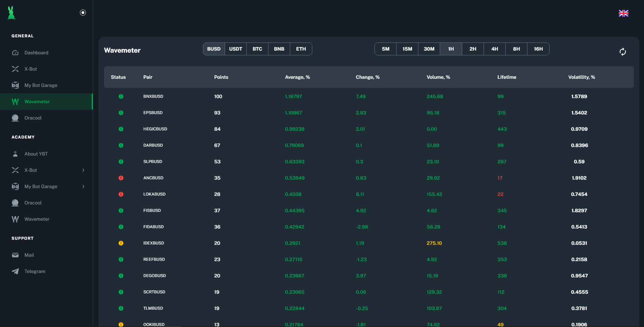Click DEGOBUSD change value 3.97
This screenshot has height=327, width=644.
[361, 276]
